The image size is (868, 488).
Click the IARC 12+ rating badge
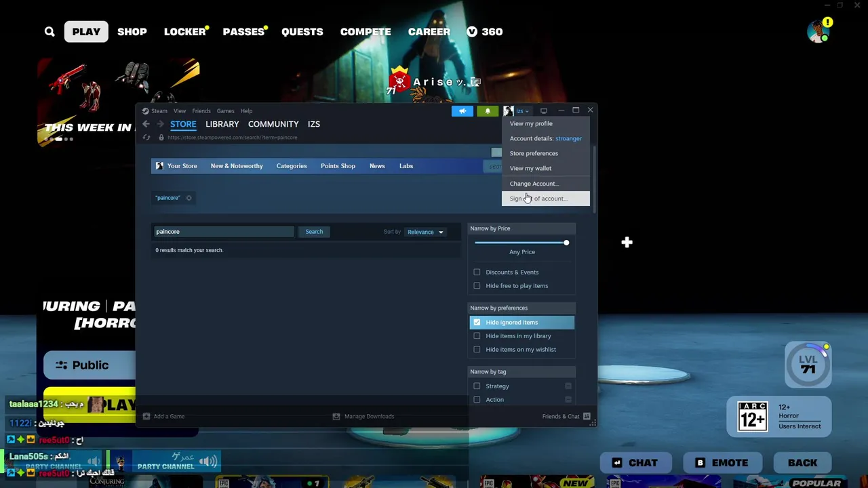[753, 416]
